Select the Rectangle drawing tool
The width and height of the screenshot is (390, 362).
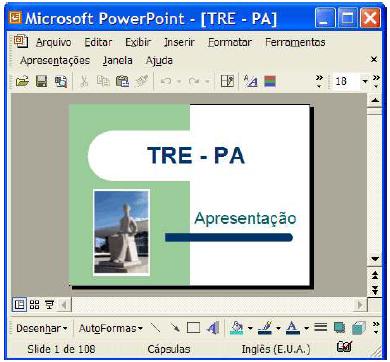click(x=193, y=328)
